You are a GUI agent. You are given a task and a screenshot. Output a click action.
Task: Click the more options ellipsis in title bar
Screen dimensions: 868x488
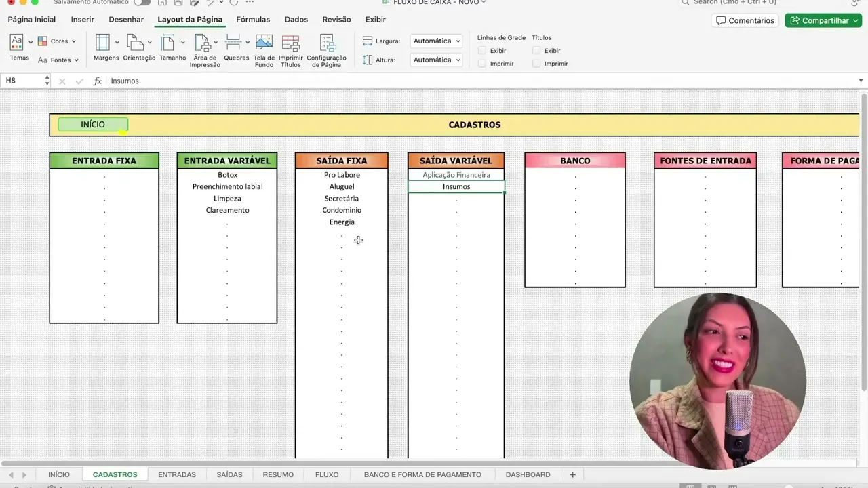pos(250,3)
